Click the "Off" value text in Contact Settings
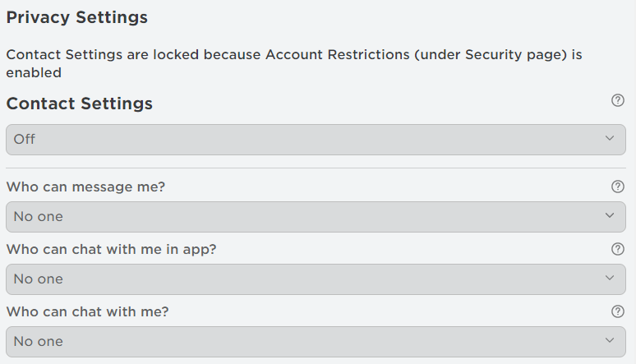This screenshot has height=364, width=636. [x=25, y=139]
